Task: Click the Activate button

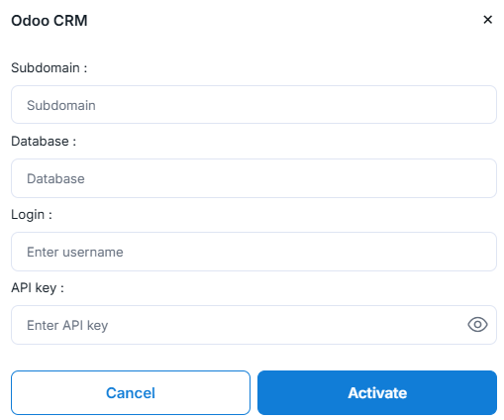Action: coord(377,392)
